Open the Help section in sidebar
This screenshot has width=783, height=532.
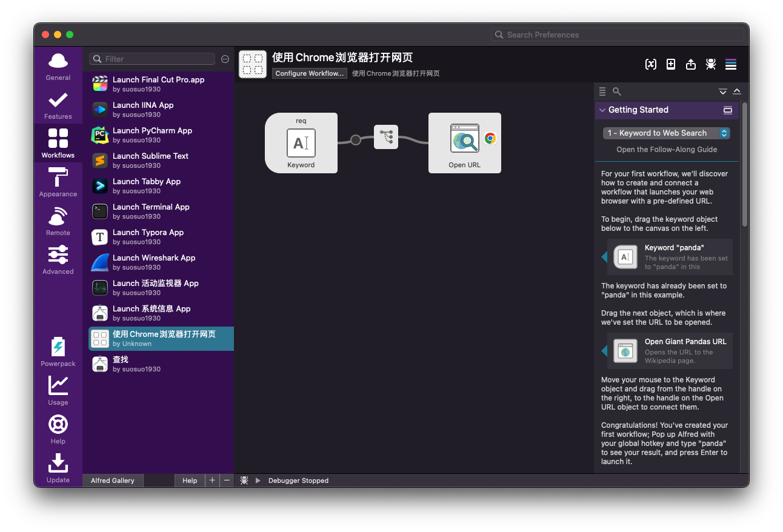pyautogui.click(x=58, y=430)
